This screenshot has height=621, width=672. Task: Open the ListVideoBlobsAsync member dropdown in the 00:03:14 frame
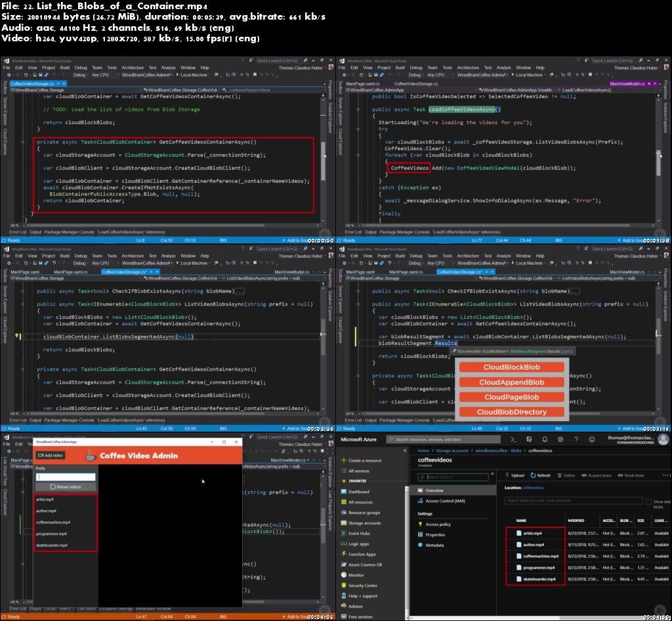[608, 279]
